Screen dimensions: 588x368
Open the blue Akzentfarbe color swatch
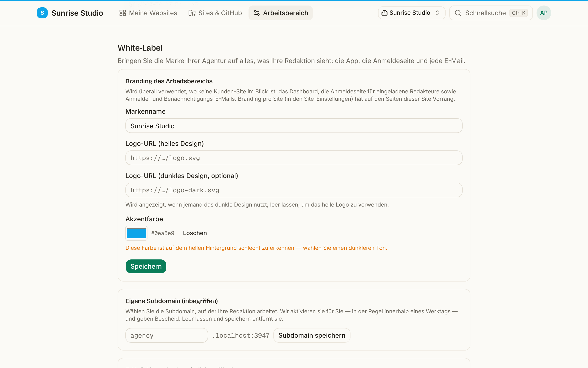pyautogui.click(x=136, y=233)
